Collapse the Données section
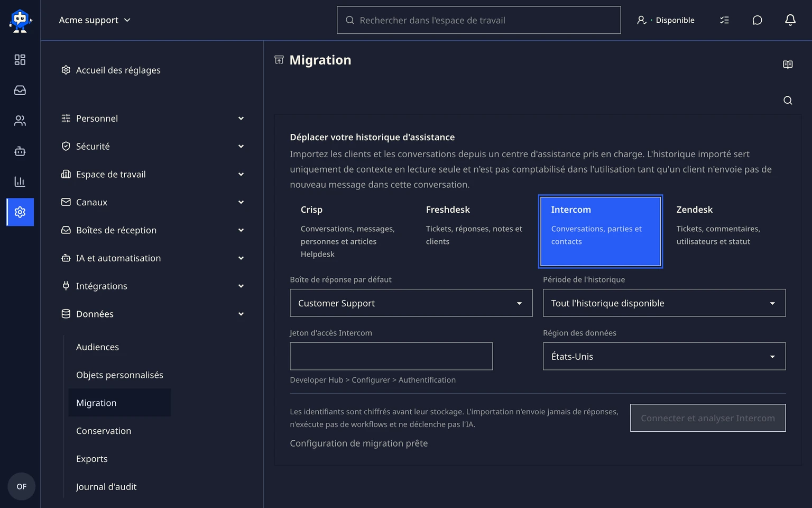This screenshot has width=812, height=508. (x=152, y=314)
